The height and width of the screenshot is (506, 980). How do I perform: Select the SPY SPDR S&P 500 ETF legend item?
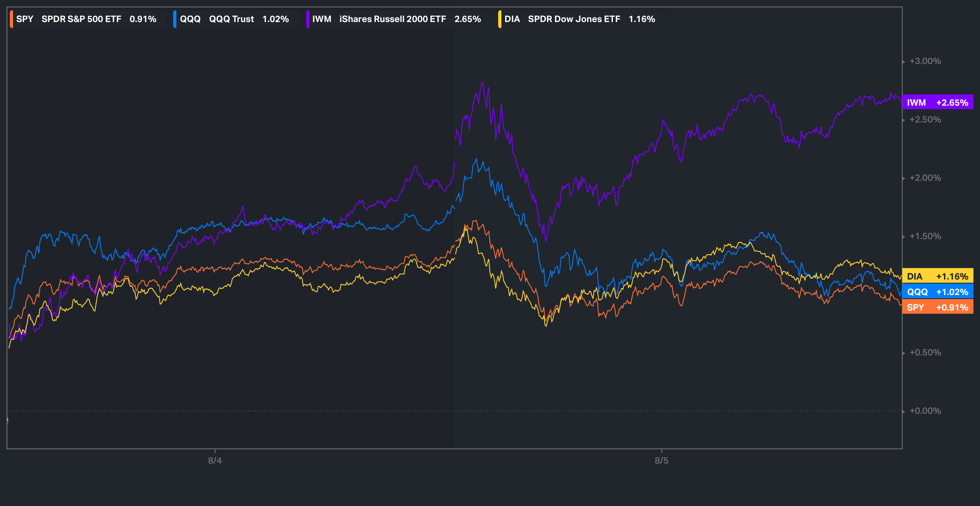tap(81, 19)
